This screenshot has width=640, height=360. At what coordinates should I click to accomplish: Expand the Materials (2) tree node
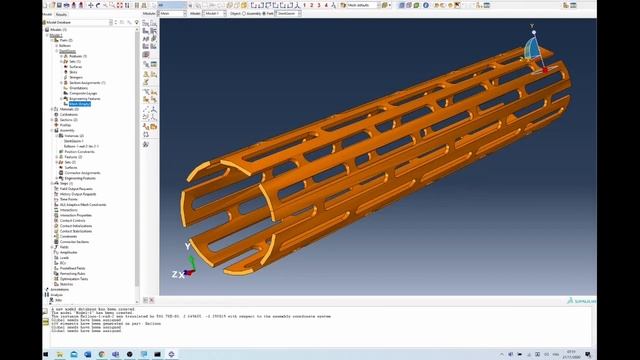[52, 109]
